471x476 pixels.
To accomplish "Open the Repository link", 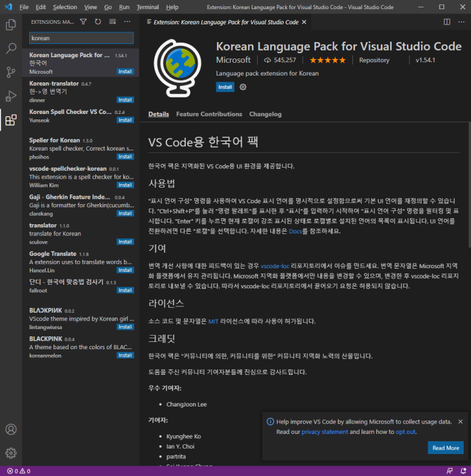I will (x=374, y=60).
